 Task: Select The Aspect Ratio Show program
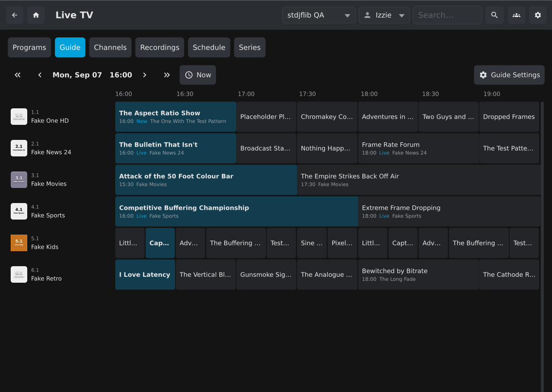(x=176, y=117)
